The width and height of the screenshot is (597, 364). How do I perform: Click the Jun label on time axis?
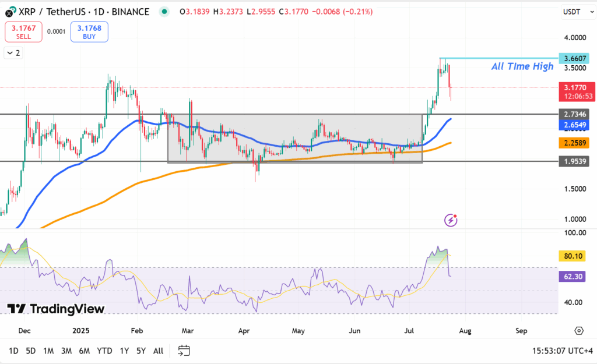pos(354,331)
